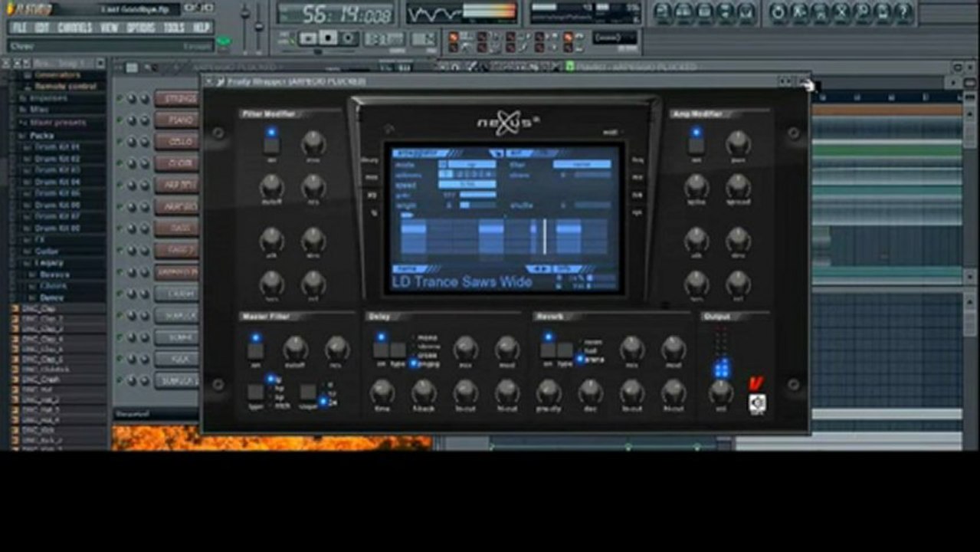
Task: Click the Delay time knob
Action: coord(382,392)
